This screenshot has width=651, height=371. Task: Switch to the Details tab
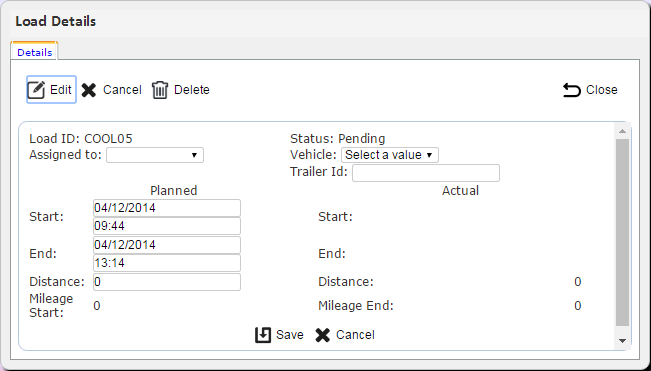pyautogui.click(x=34, y=52)
